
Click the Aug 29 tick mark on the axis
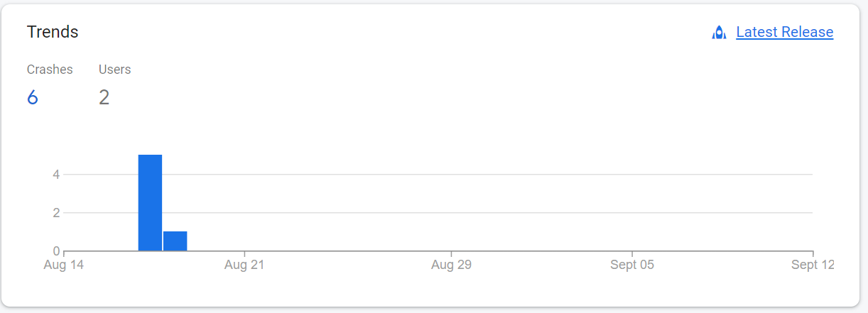point(452,253)
